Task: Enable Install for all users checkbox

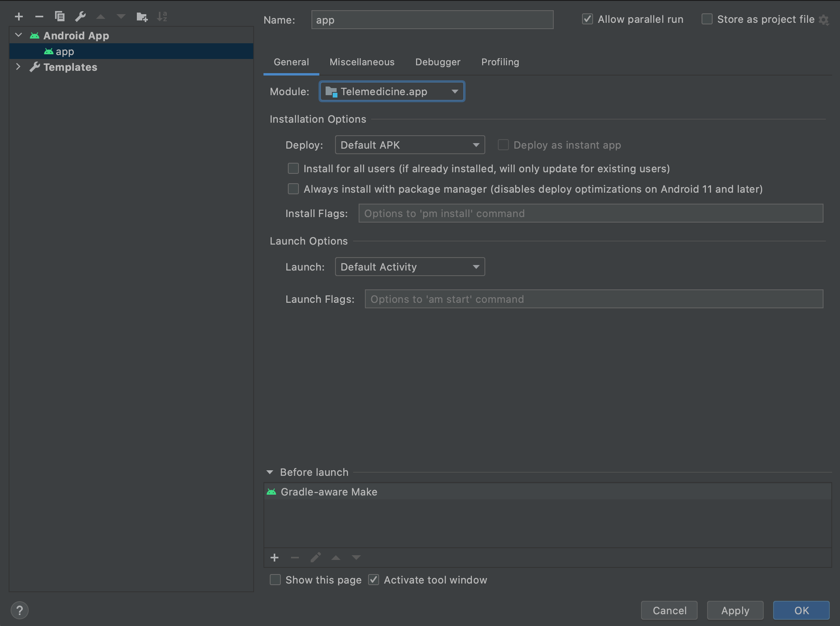Action: tap(293, 169)
